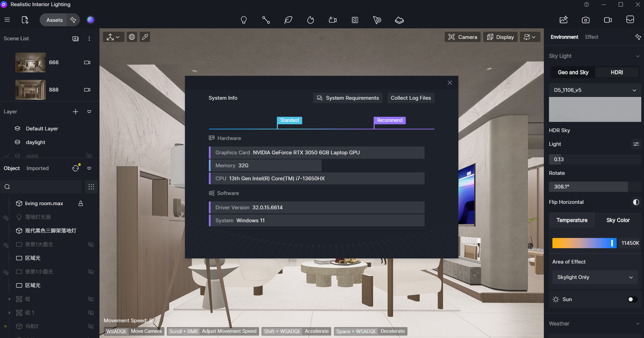Select the particle fire tool

pyautogui.click(x=310, y=20)
